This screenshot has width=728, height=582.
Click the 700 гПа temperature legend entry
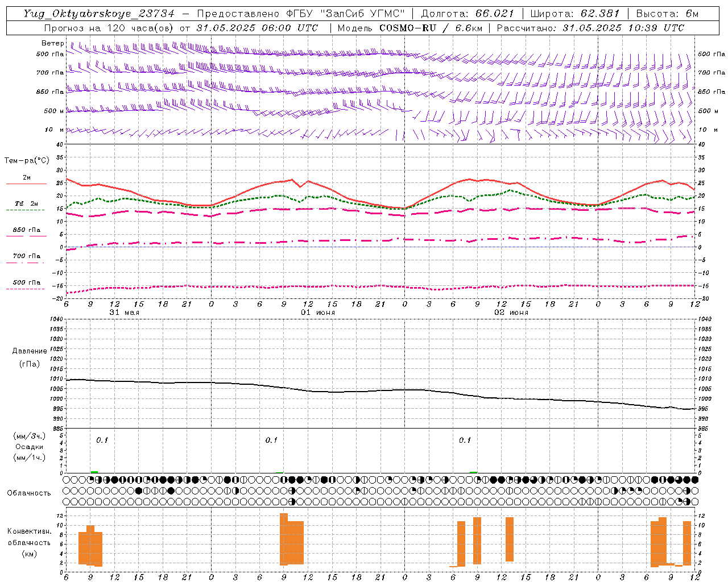26,256
